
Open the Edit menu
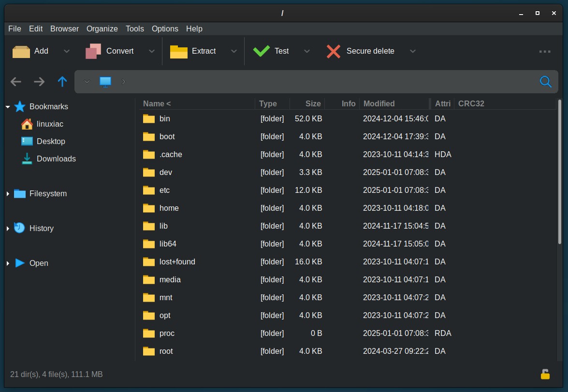(36, 29)
